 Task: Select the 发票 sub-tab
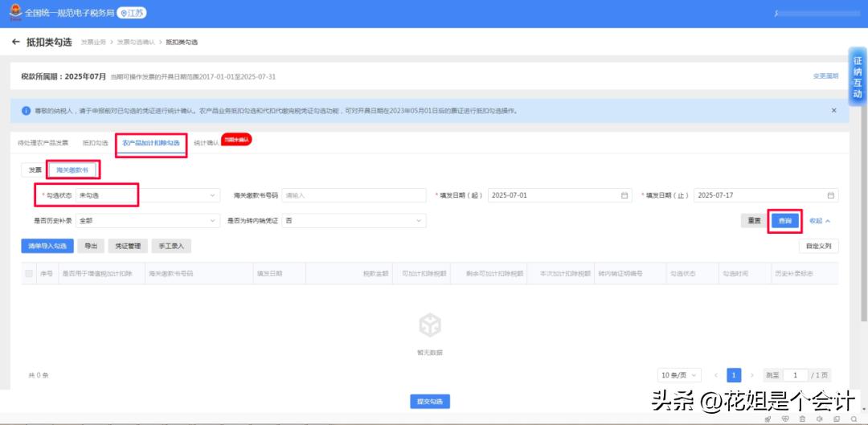35,170
